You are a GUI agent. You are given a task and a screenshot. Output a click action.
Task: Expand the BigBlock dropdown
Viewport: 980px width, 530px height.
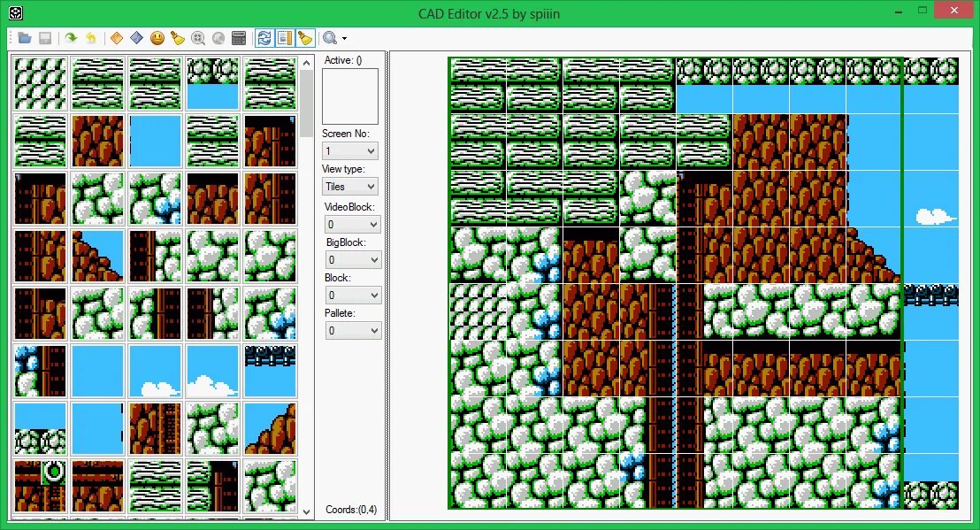[353, 259]
